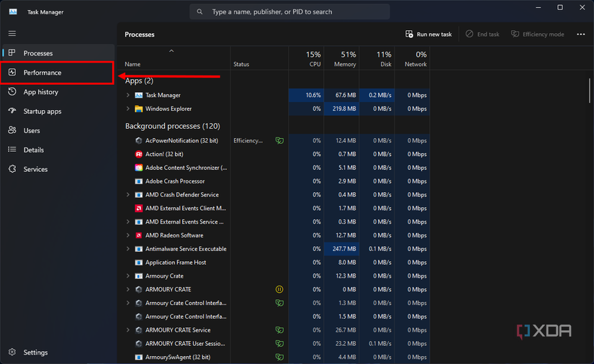Click the AMD Radeon Software process icon
The width and height of the screenshot is (594, 364).
click(138, 235)
